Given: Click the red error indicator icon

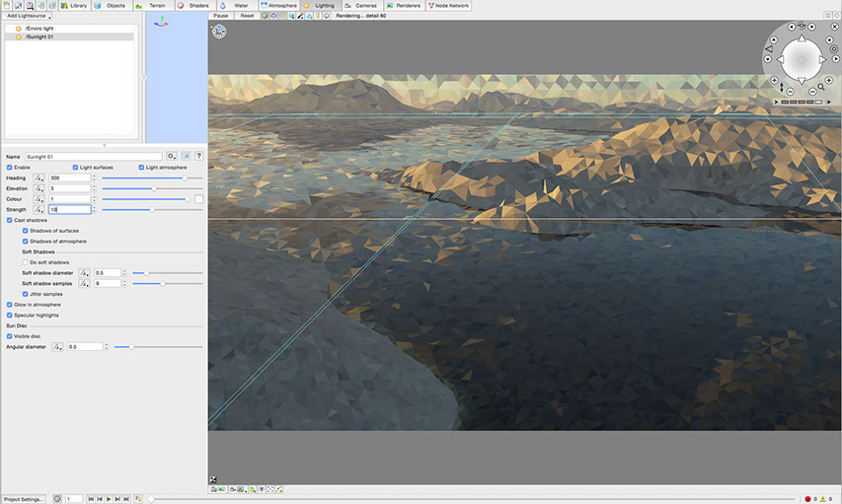Looking at the screenshot, I should click(x=807, y=499).
